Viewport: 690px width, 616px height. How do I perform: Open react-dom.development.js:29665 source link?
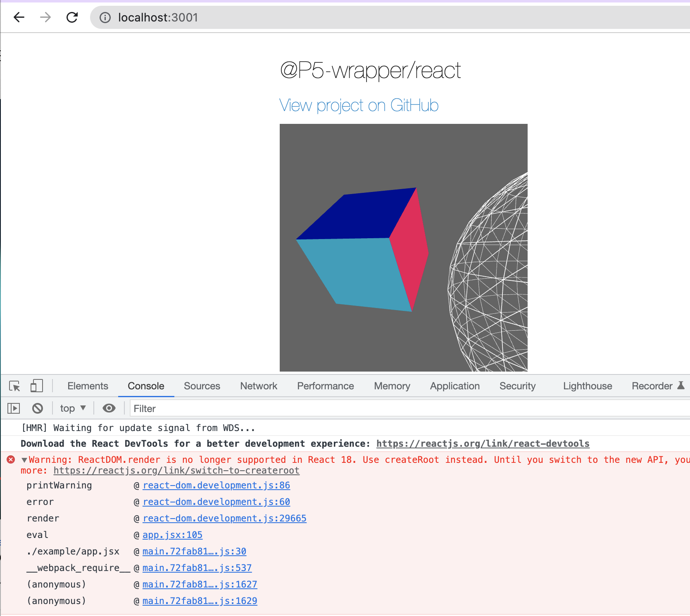(224, 519)
